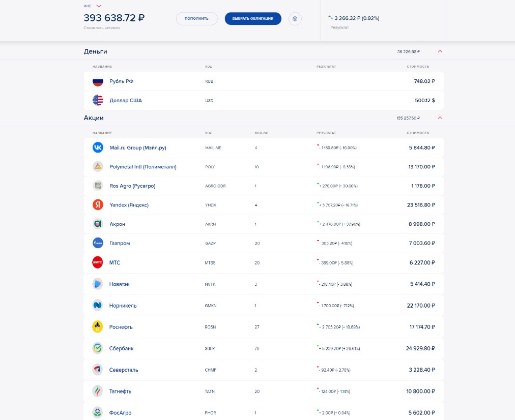Click the Акции total 155 257.50 ₽
515x420 pixels.
[408, 118]
